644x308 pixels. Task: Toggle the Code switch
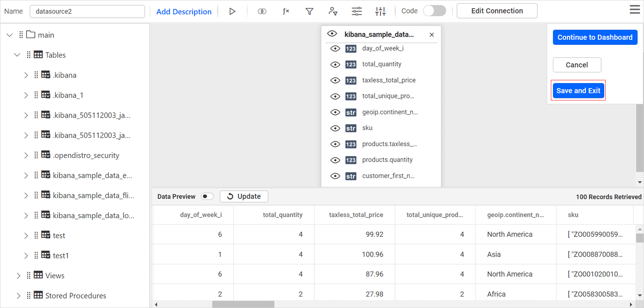coord(435,11)
